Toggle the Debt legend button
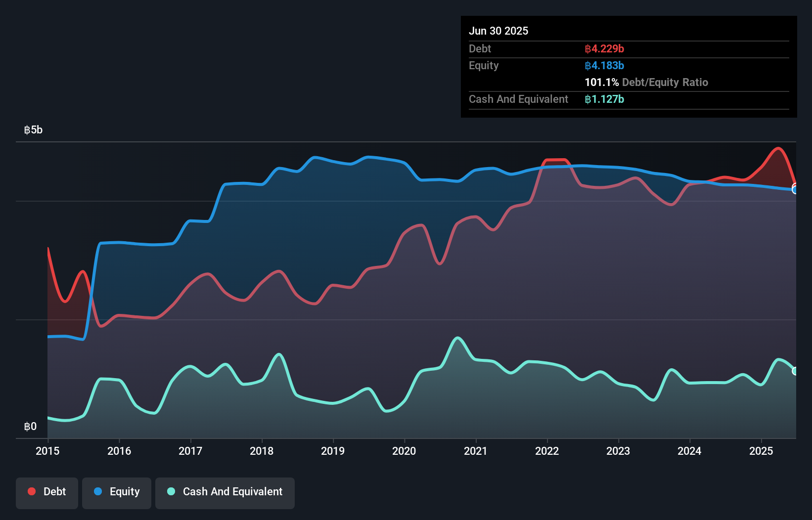 click(x=47, y=492)
